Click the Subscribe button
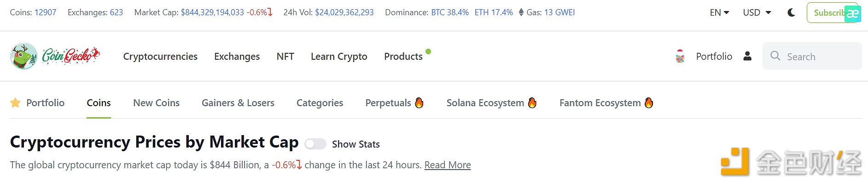The image size is (868, 182). pyautogui.click(x=832, y=12)
